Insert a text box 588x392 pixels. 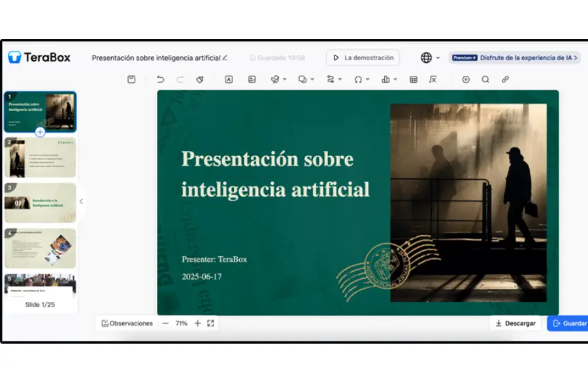[x=229, y=79]
